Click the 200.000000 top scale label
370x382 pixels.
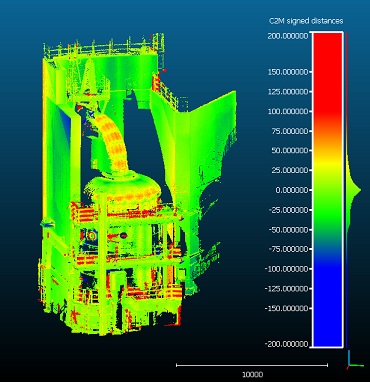click(288, 36)
